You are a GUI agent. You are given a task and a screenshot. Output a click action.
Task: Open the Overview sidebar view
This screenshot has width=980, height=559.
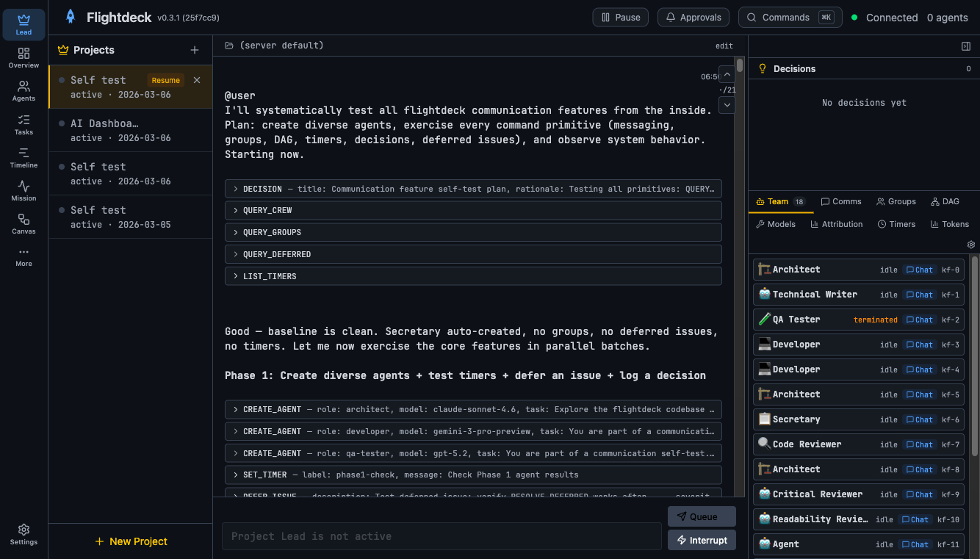click(x=24, y=56)
